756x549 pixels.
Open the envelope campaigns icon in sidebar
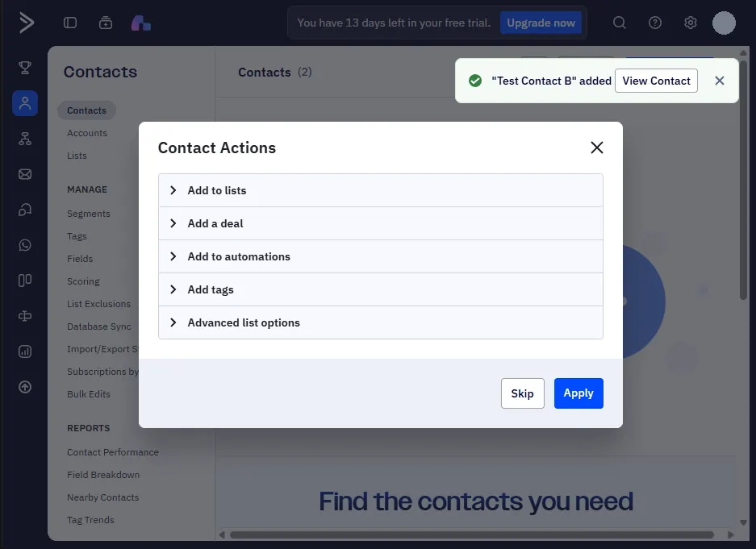(x=25, y=174)
